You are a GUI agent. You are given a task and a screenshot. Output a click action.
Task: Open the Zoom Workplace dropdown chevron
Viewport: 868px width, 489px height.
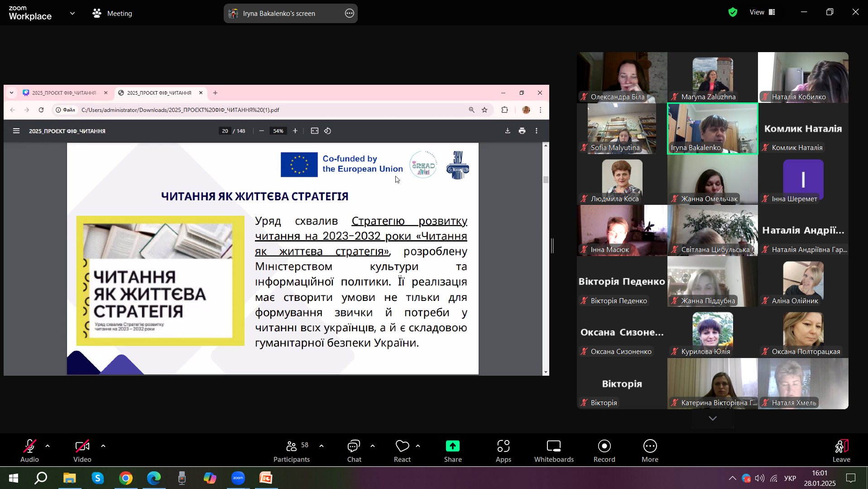click(72, 14)
